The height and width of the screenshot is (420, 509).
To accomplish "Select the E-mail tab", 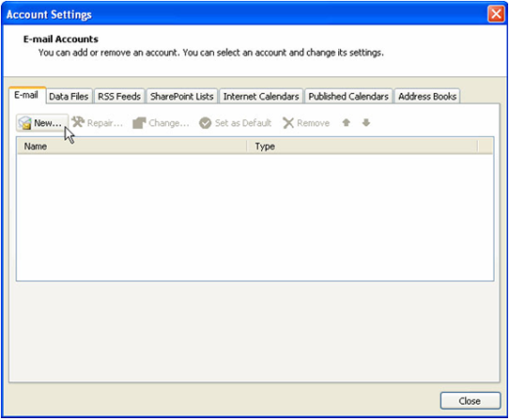I will point(26,95).
